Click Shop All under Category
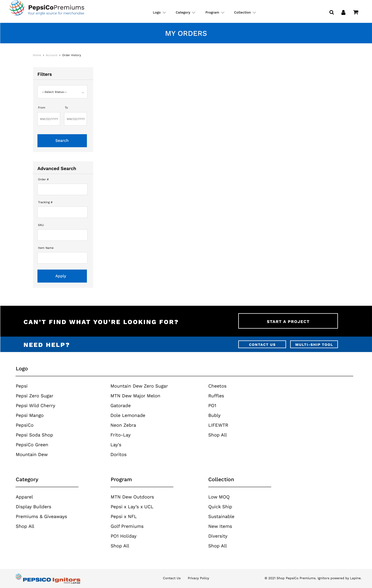The width and height of the screenshot is (372, 588). click(x=25, y=526)
